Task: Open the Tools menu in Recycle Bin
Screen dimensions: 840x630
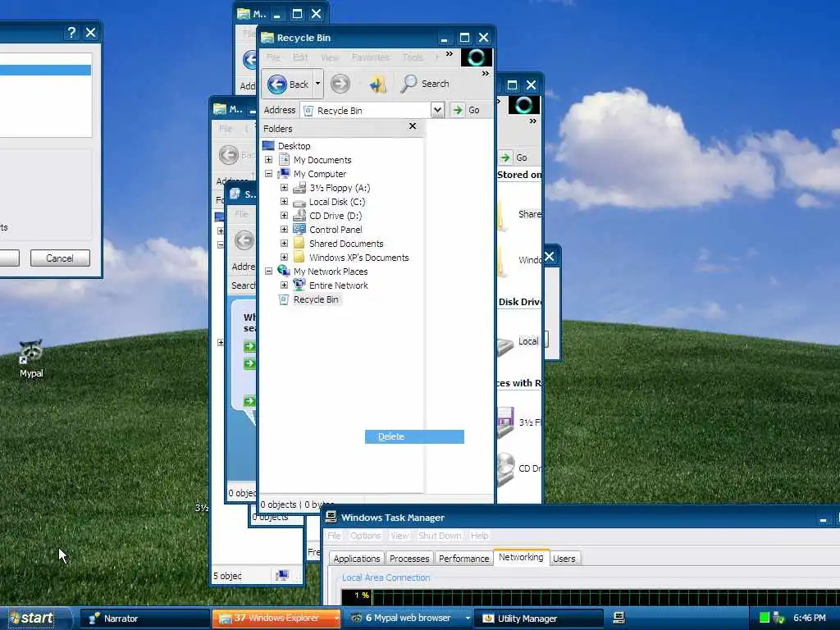Action: tap(413, 57)
